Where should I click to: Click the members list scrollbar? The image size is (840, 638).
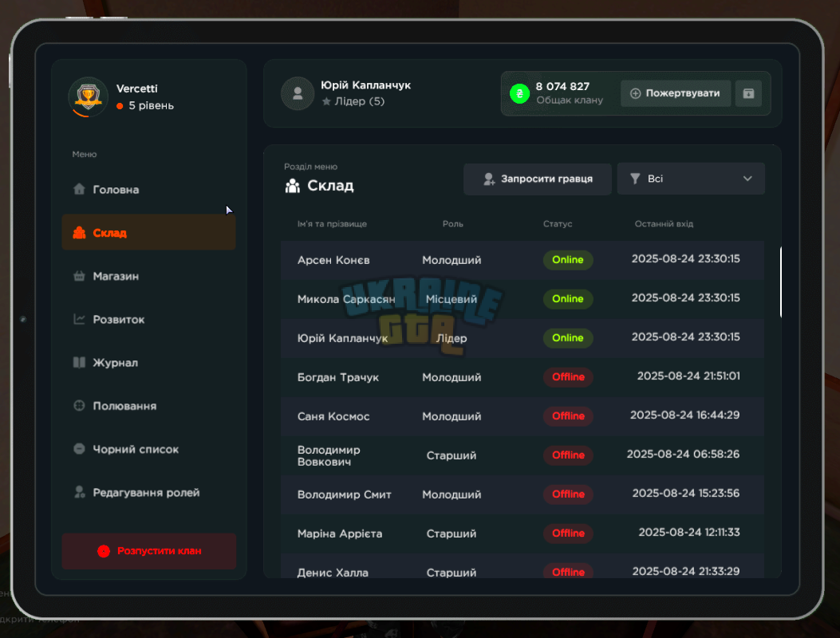pyautogui.click(x=780, y=282)
